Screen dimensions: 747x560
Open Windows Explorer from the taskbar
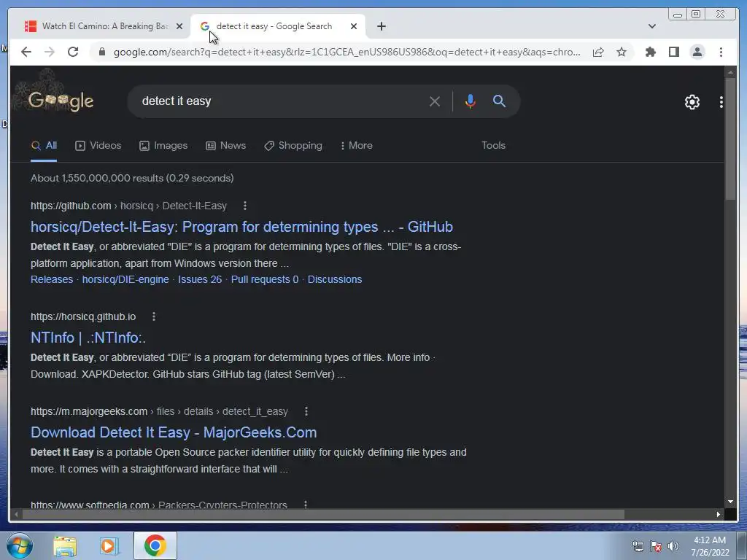(x=65, y=546)
